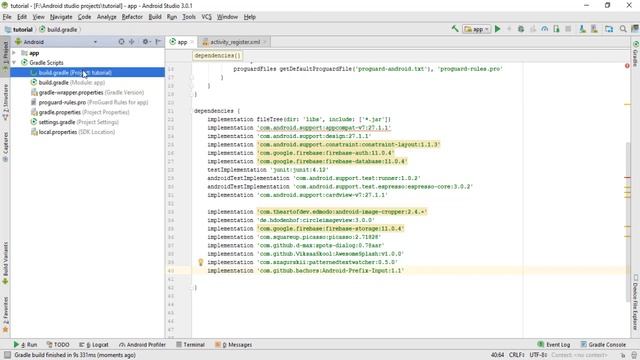Image resolution: width=640 pixels, height=360 pixels.
Task: Click the circleimageview:3.0.0 dependency line
Action: 291,220
